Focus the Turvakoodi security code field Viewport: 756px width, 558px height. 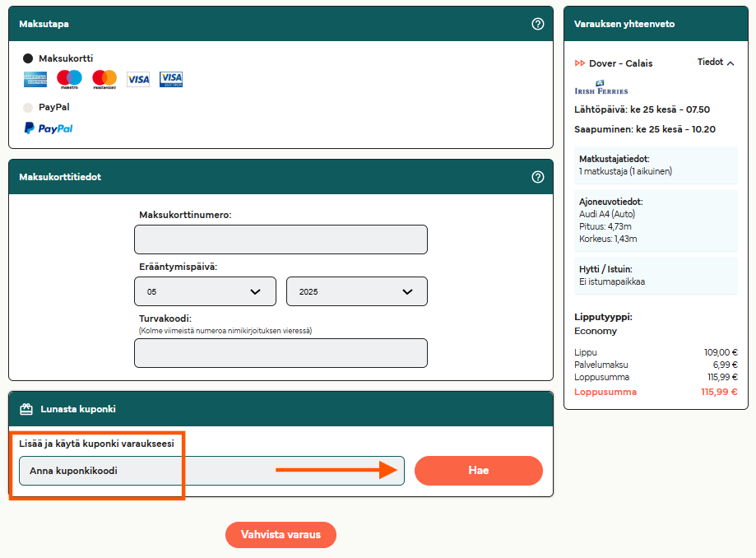point(281,353)
